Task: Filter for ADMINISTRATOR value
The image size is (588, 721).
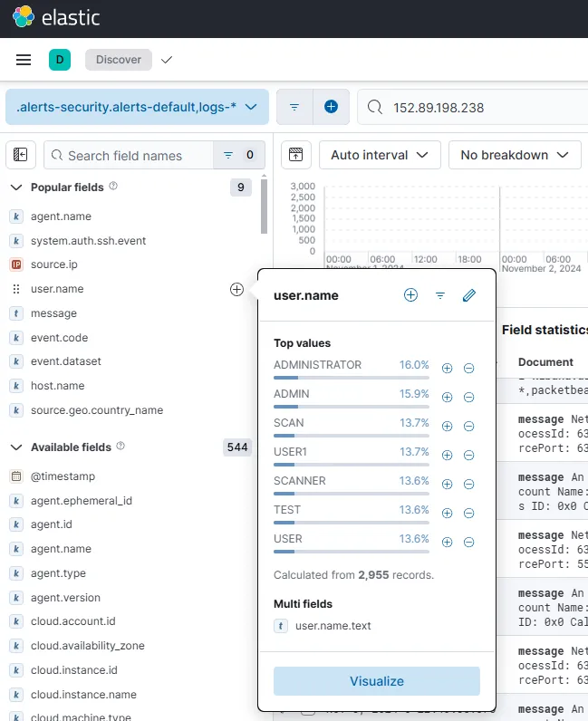Action: [x=447, y=368]
